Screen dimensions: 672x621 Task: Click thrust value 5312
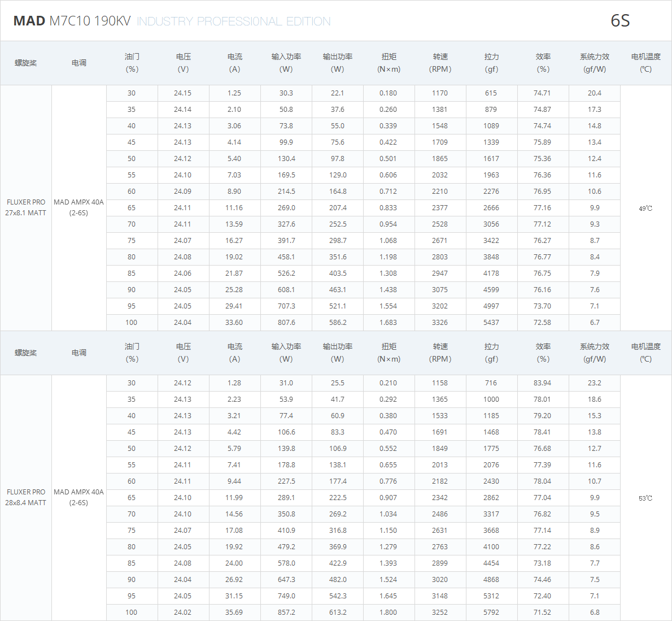pos(491,596)
